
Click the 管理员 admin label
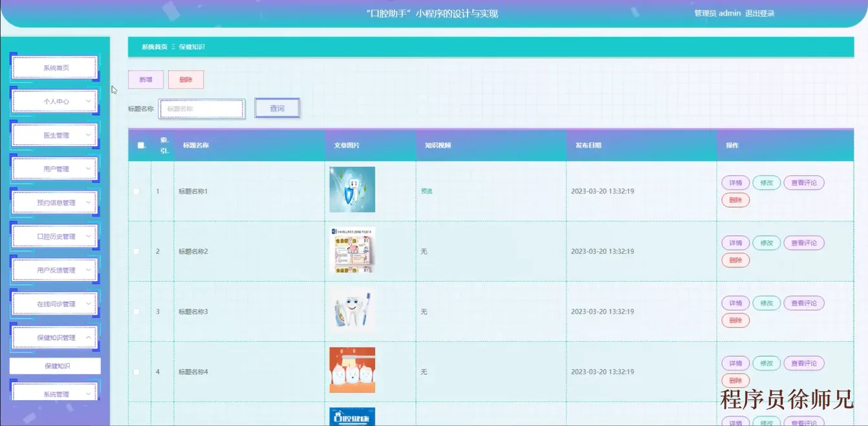717,13
